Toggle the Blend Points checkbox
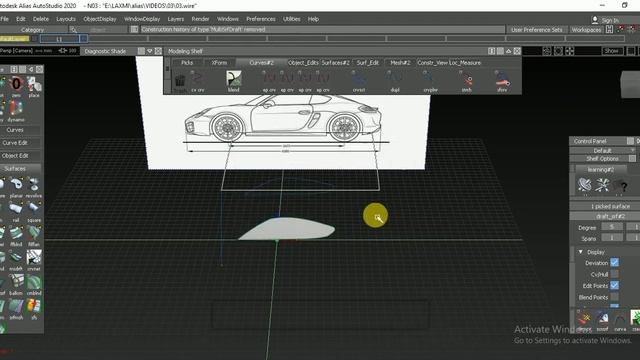This screenshot has width=640, height=360. point(614,297)
